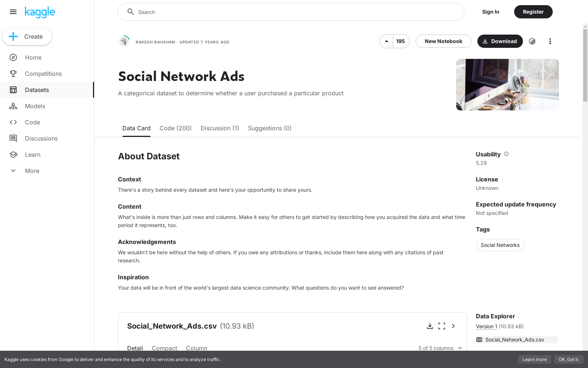Select the Column view tab
This screenshot has width=588, height=368.
[x=197, y=348]
